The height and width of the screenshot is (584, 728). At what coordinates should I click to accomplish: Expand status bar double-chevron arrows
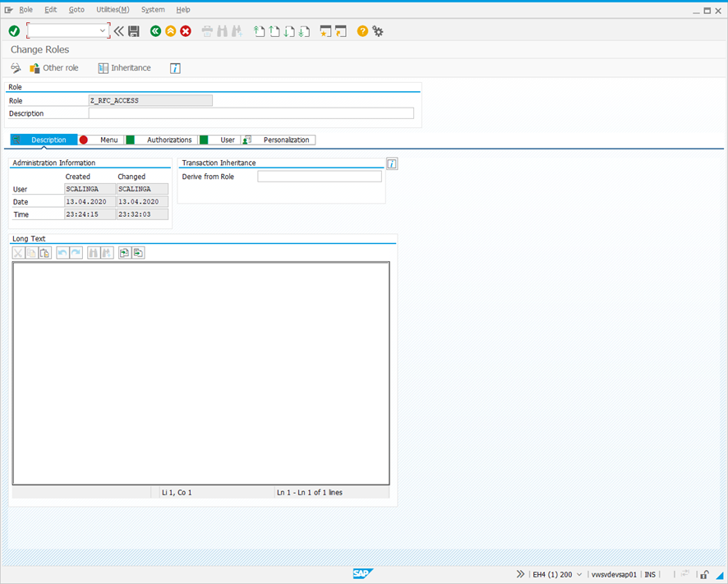[520, 574]
